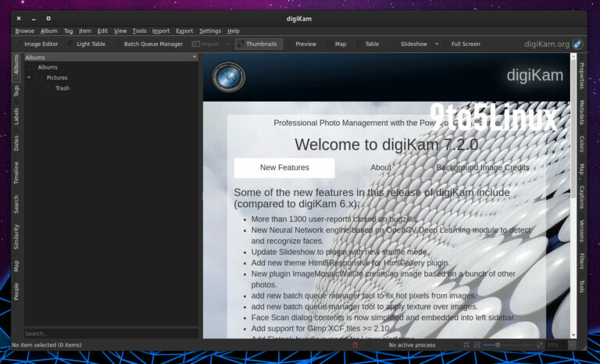600x364 pixels.
Task: Click the digiKam.org globe icon
Action: (577, 44)
